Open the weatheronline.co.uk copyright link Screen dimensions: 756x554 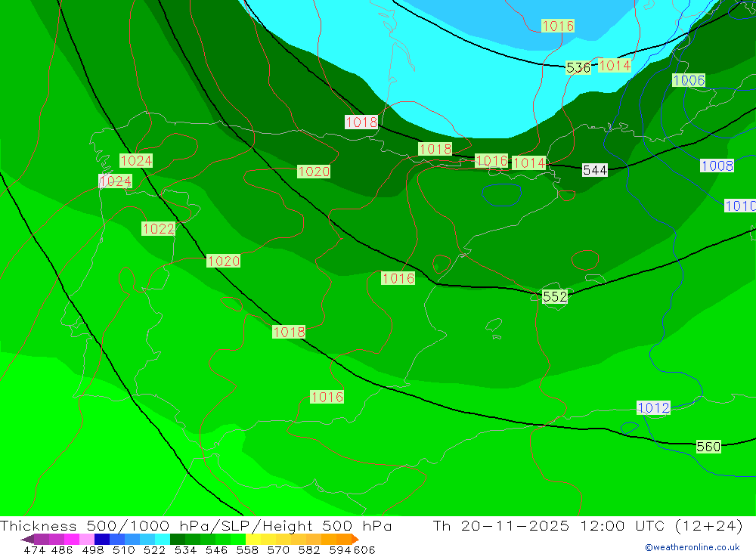click(692, 547)
